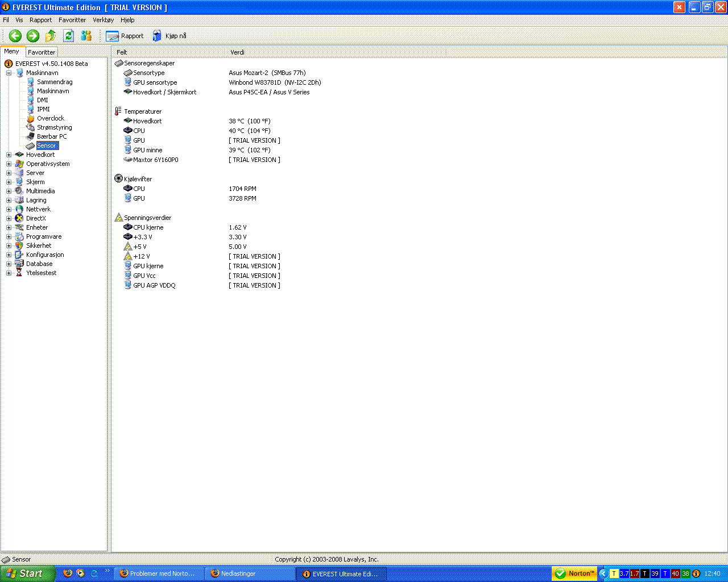The width and height of the screenshot is (728, 582).
Task: Click the Felt column header
Action: pos(169,52)
